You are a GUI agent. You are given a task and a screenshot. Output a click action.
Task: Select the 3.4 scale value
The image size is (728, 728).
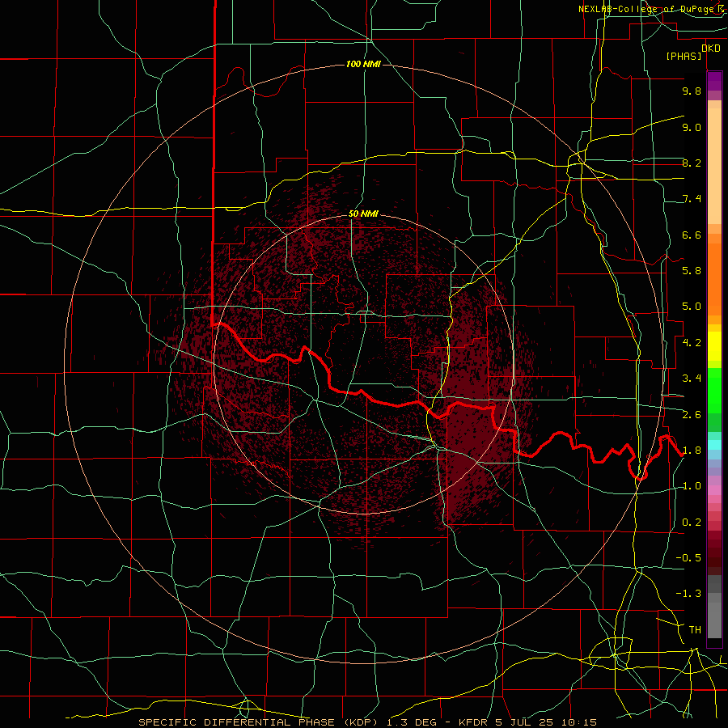pyautogui.click(x=692, y=379)
